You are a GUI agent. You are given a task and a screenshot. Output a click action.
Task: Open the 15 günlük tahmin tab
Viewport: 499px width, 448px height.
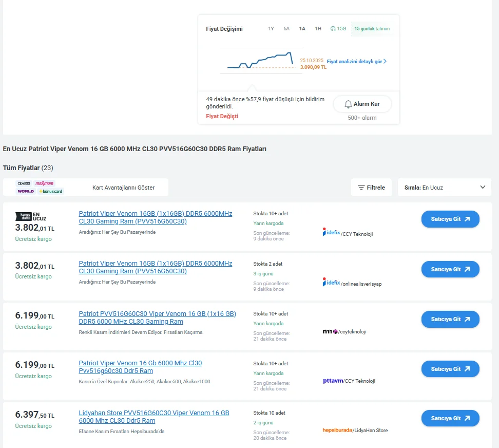[372, 29]
